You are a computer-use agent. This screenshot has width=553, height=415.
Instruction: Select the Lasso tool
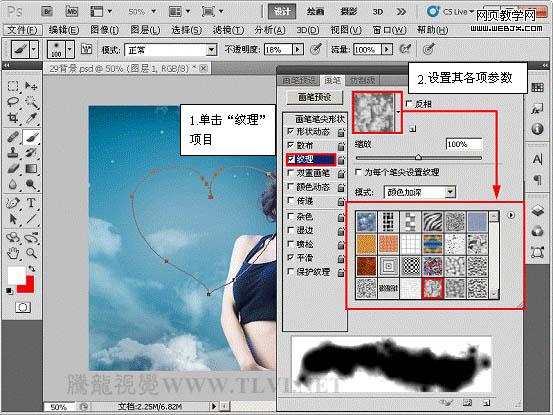coord(13,102)
